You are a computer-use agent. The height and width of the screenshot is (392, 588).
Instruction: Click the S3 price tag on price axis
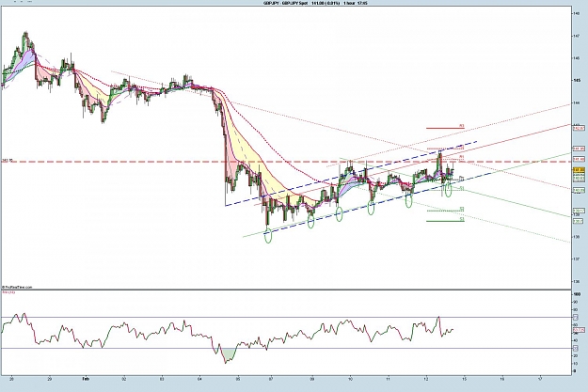[x=579, y=221]
